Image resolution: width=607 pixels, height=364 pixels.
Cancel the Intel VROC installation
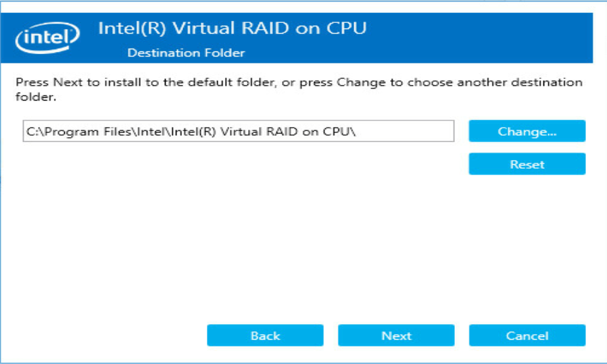(527, 336)
